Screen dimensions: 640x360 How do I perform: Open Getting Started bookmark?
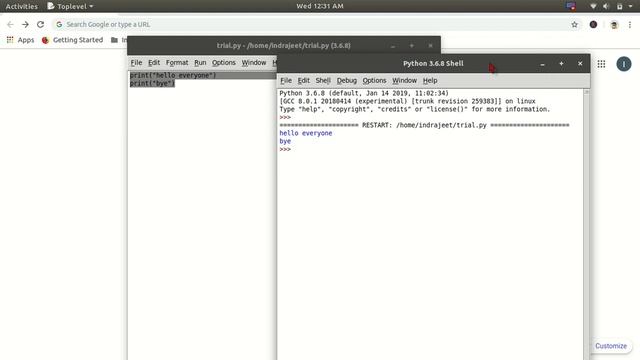[x=72, y=40]
